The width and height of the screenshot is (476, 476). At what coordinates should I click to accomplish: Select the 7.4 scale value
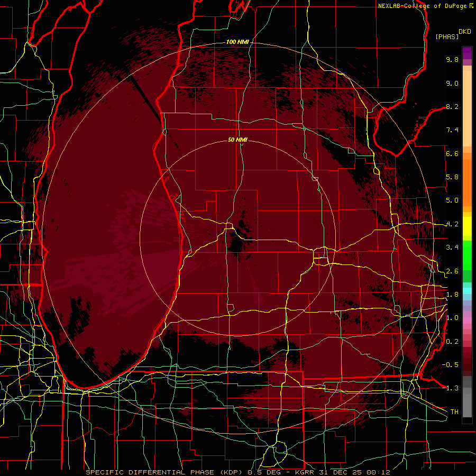452,130
